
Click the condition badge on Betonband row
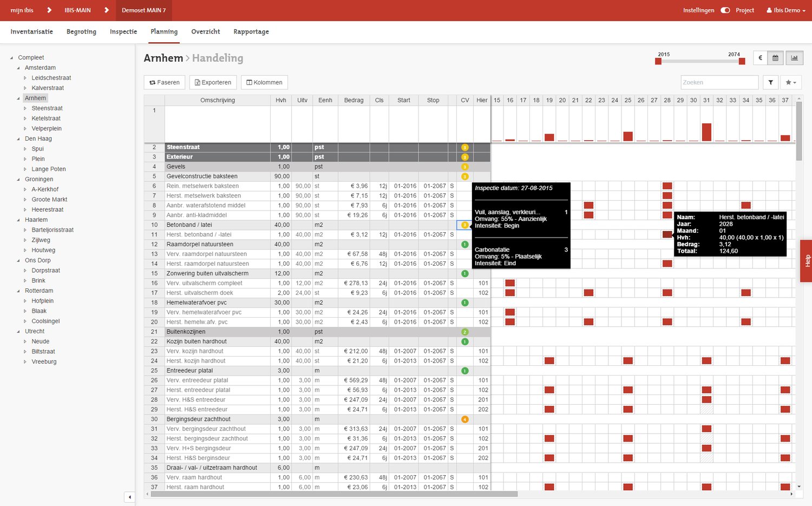[464, 225]
